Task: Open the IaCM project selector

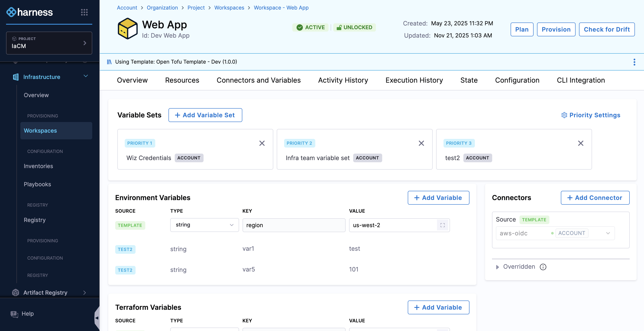Action: click(x=49, y=43)
